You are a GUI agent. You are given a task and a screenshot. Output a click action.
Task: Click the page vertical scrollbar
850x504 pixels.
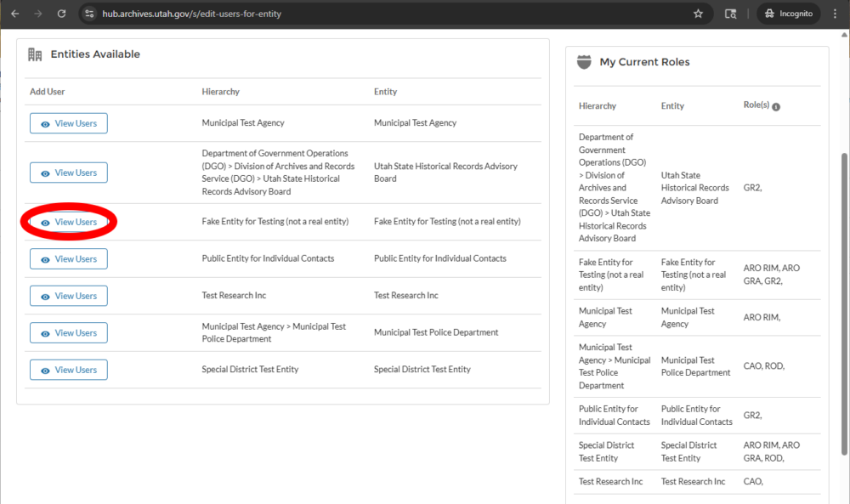click(x=844, y=303)
